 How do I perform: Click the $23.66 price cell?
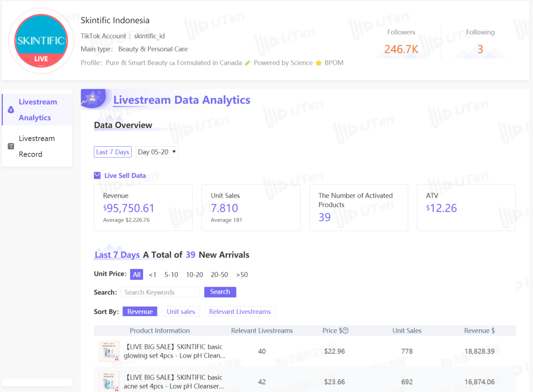click(334, 382)
